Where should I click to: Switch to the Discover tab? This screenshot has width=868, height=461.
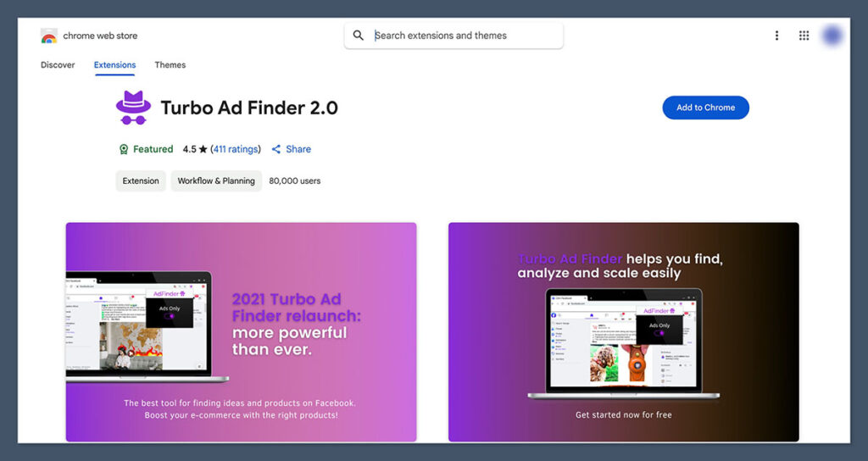58,64
